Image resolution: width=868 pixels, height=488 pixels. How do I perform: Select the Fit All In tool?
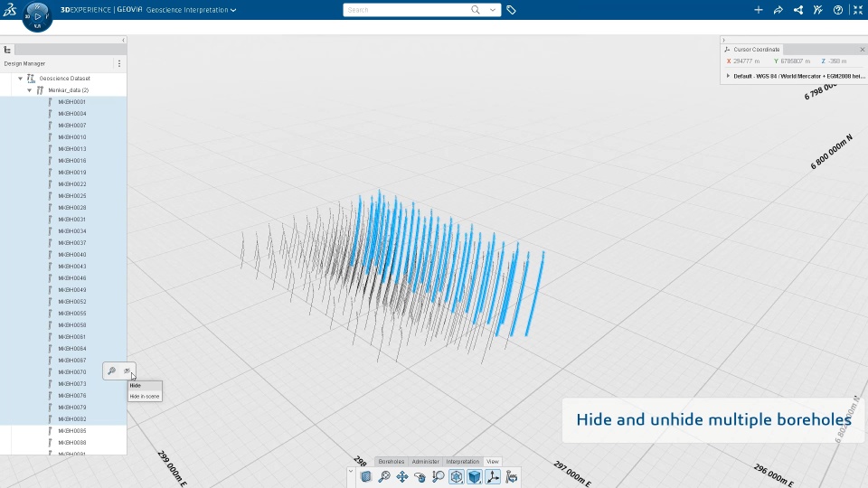(x=384, y=476)
